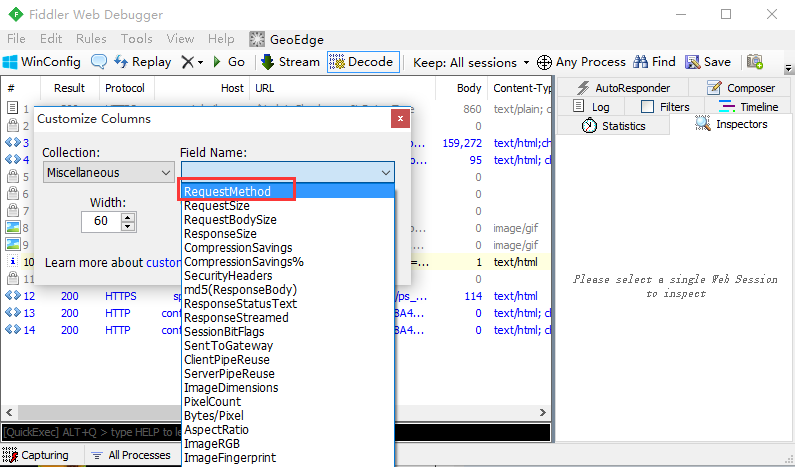Image resolution: width=795 pixels, height=467 pixels.
Task: Toggle Stream mode in toolbar
Action: pos(290,62)
